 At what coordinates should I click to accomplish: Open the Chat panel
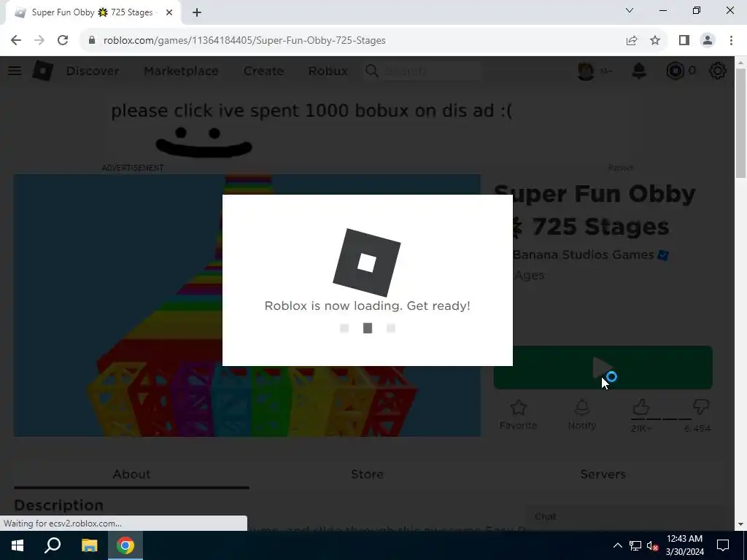pos(623,517)
